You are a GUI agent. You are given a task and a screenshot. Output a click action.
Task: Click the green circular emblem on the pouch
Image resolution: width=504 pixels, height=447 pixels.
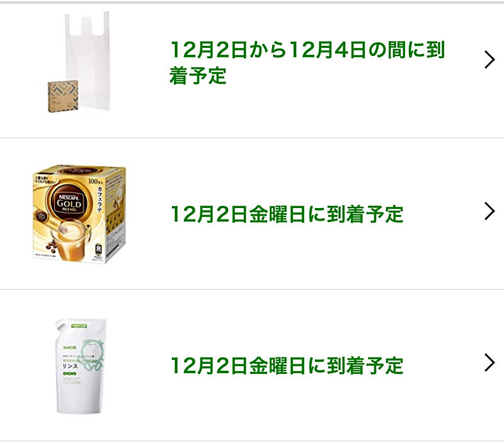(x=93, y=354)
